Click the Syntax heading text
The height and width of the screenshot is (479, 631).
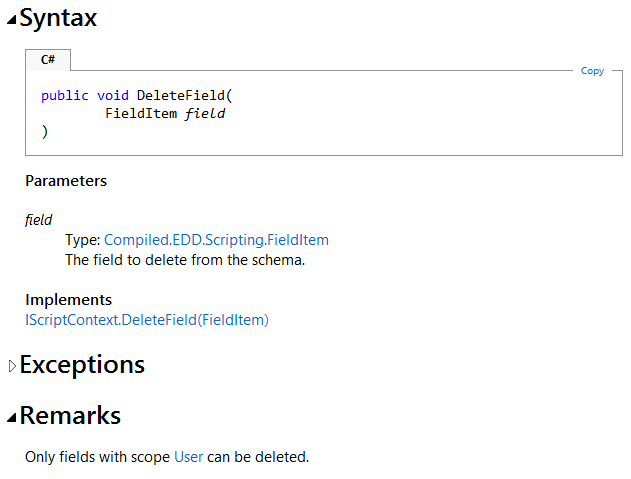(58, 18)
